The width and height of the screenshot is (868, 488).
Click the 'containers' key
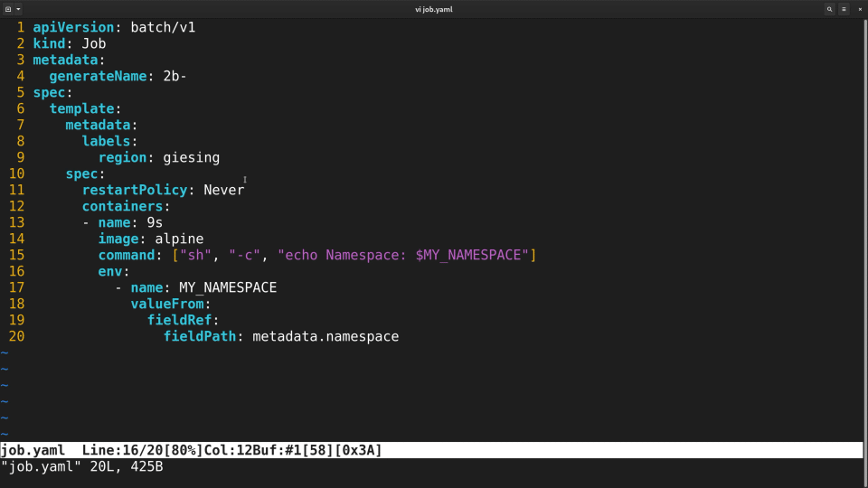click(x=122, y=206)
